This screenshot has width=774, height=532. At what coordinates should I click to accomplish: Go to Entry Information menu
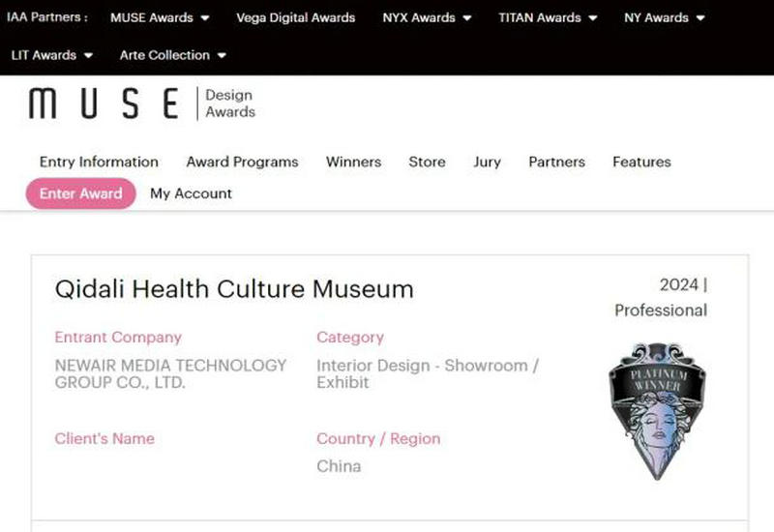coord(99,162)
